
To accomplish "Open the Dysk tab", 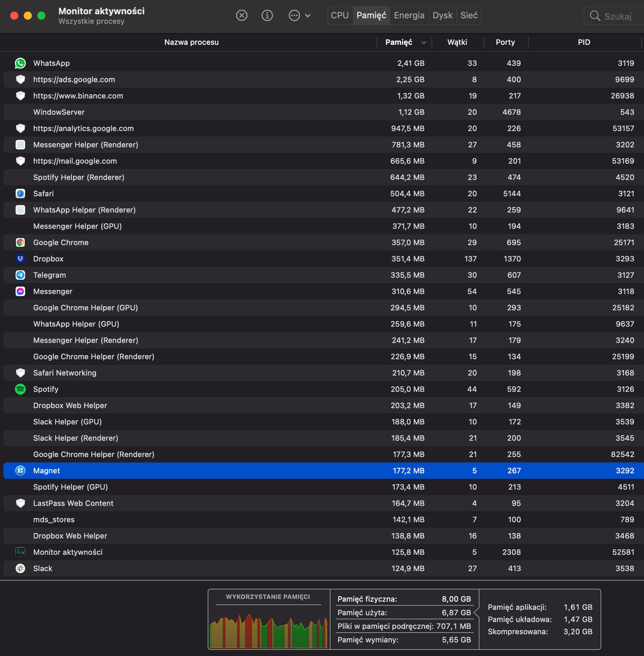I will [x=442, y=15].
